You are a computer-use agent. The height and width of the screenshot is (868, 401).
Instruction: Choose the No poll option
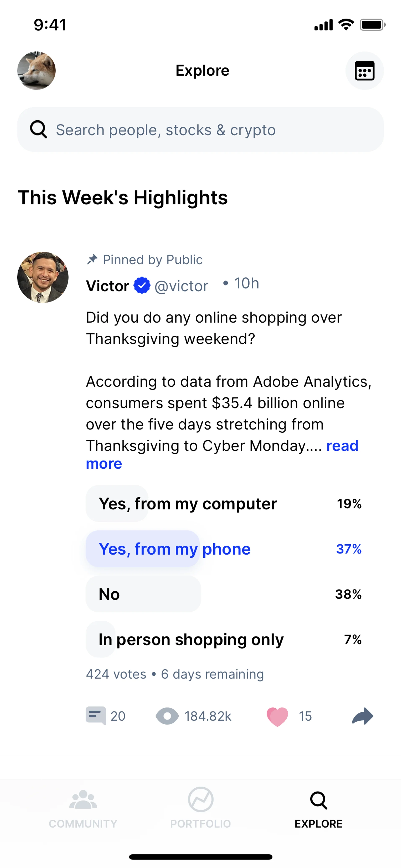(224, 594)
